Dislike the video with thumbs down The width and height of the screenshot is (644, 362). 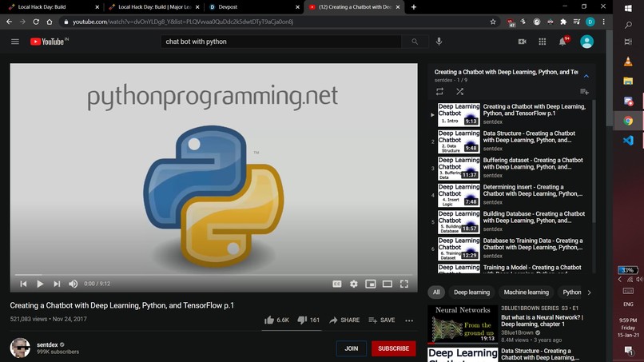(308, 320)
